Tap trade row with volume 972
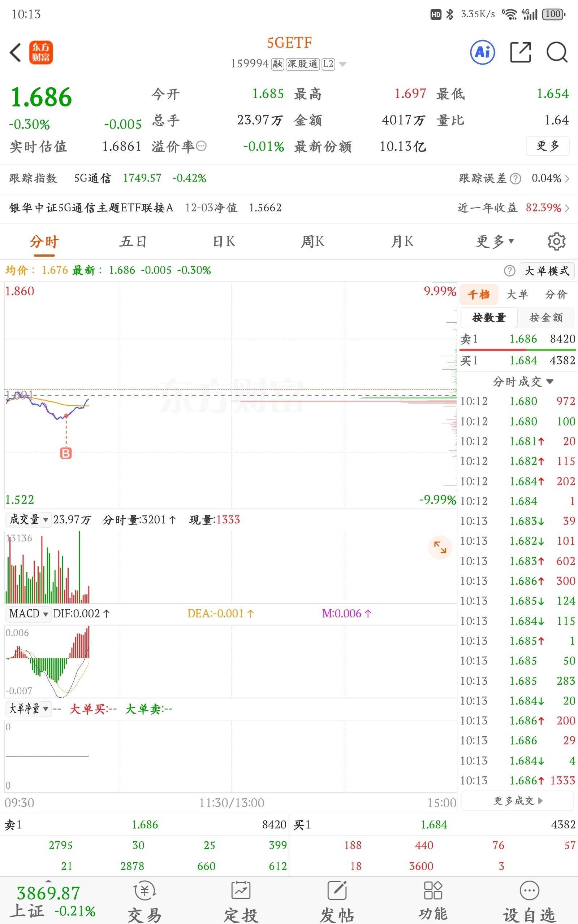This screenshot has height=924, width=578. [518, 401]
